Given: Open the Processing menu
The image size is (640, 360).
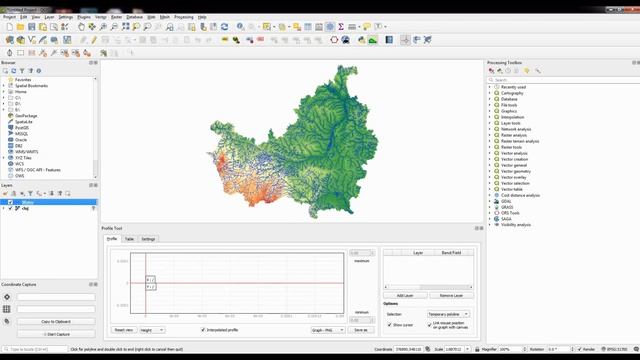Looking at the screenshot, I should 184,17.
